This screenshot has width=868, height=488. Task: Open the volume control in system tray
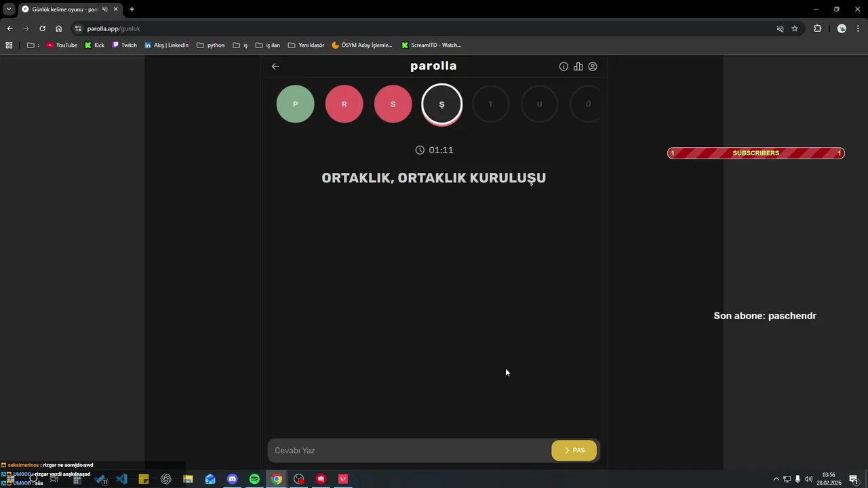click(808, 479)
